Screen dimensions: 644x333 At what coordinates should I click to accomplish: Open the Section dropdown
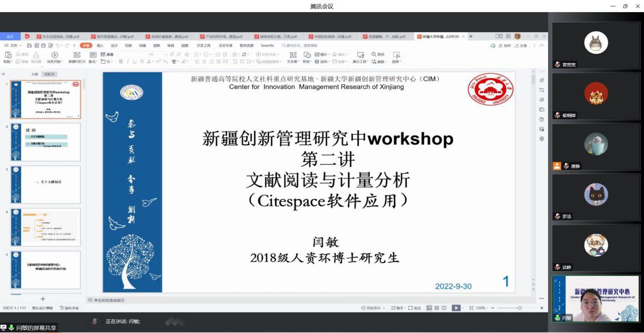coord(107,62)
